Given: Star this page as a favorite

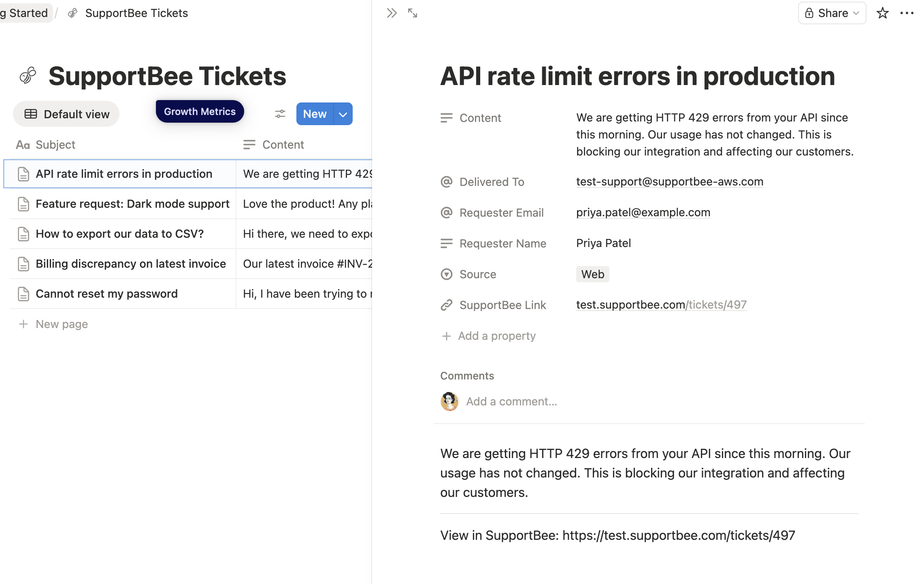Looking at the screenshot, I should pos(882,13).
